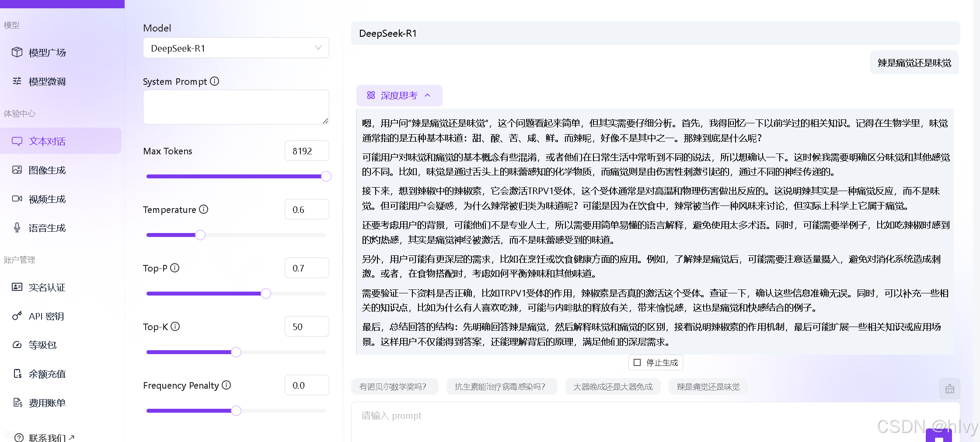The image size is (980, 442).
Task: Click the Top-K slider handle
Action: pos(236,352)
